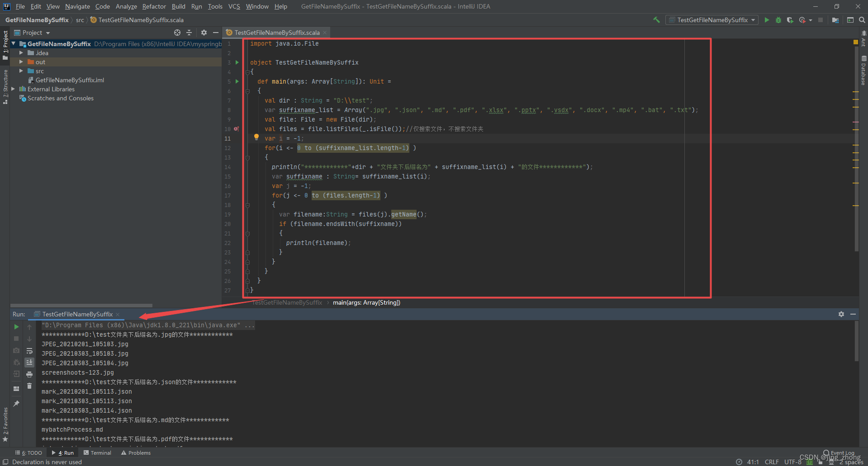Open the Structure side panel
This screenshot has width=868, height=466.
click(x=5, y=87)
